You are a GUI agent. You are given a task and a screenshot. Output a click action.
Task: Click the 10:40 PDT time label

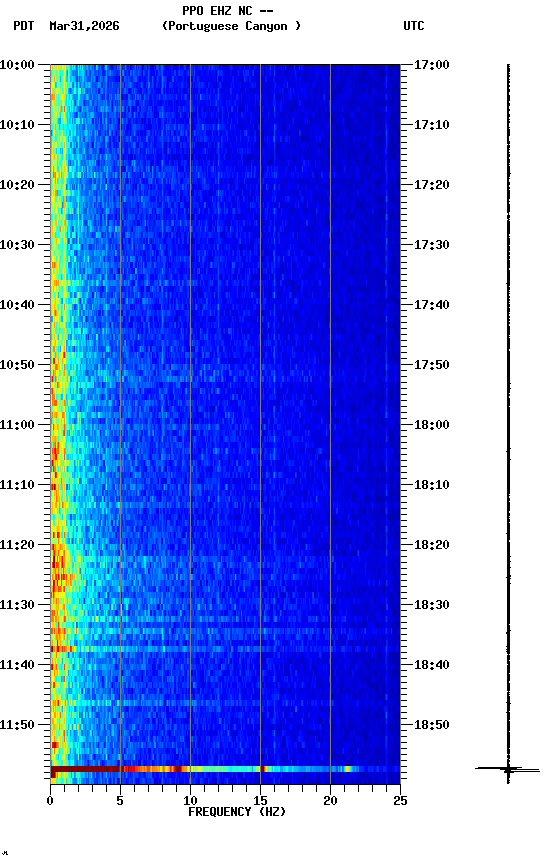(17, 305)
